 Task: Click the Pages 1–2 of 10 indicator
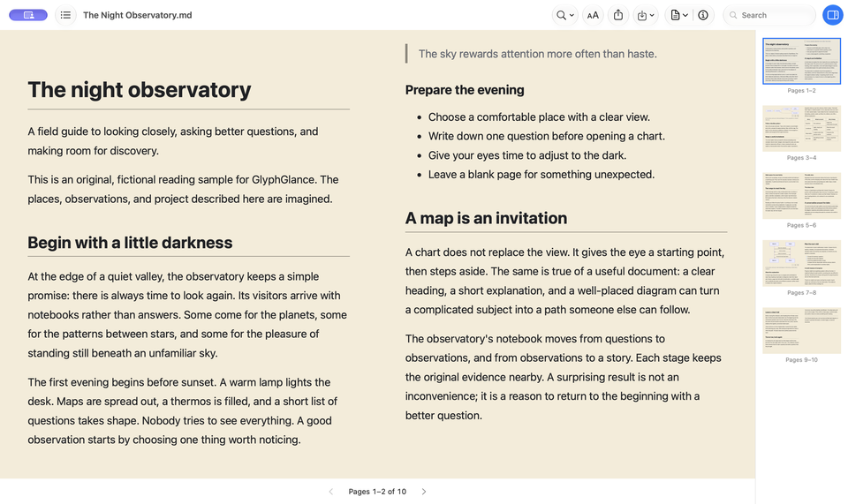coord(377,492)
